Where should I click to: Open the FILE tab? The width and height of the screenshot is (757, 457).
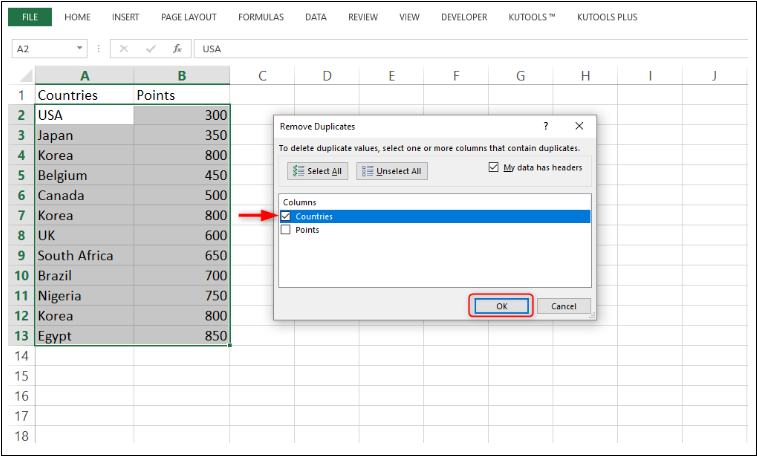coord(30,17)
